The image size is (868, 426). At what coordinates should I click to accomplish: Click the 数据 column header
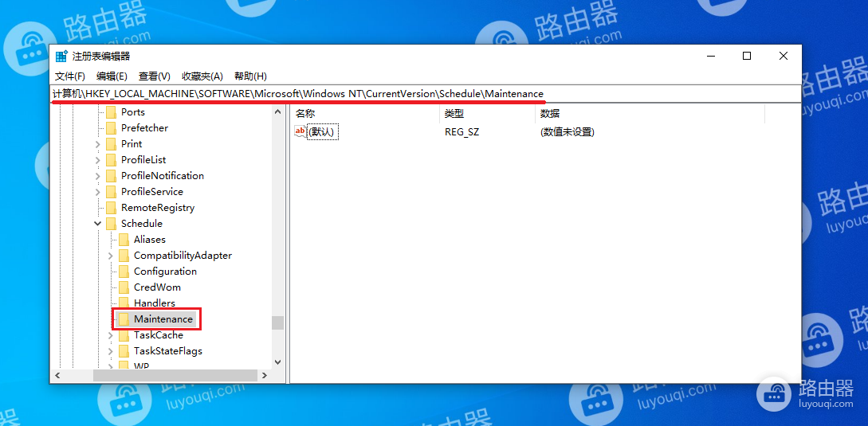click(650, 114)
